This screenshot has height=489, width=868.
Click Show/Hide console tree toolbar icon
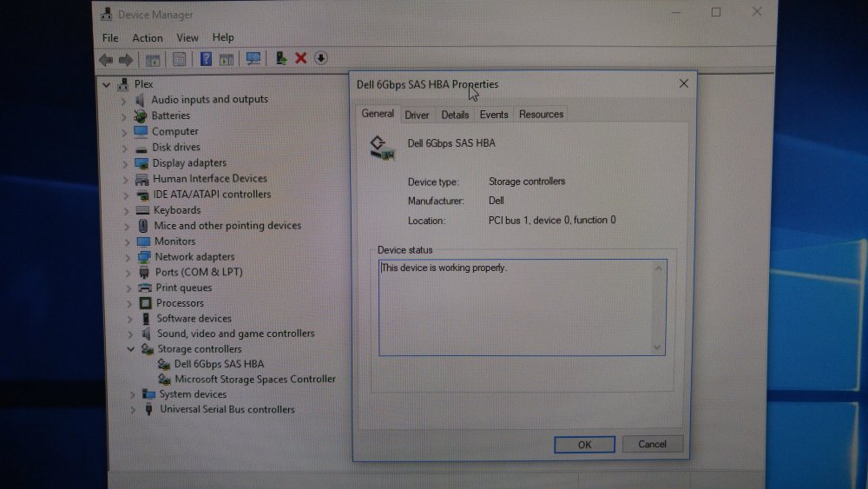(152, 59)
